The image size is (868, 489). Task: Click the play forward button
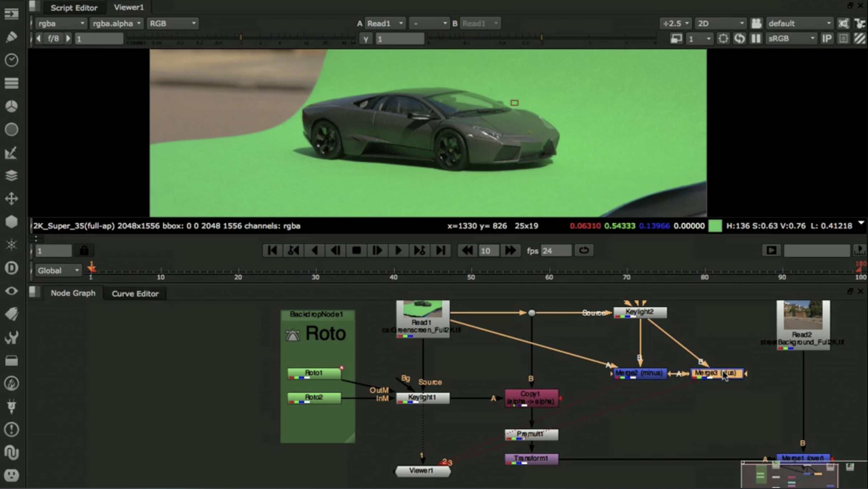(398, 250)
